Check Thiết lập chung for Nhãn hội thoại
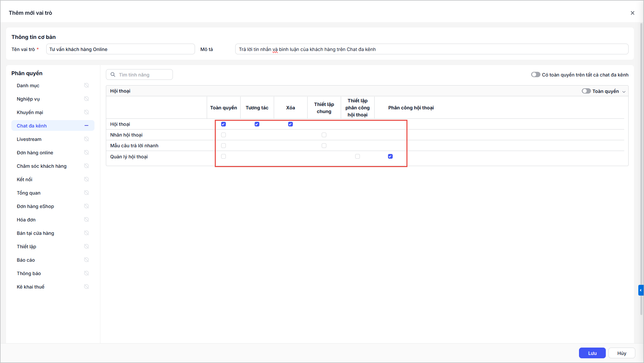 click(x=324, y=135)
